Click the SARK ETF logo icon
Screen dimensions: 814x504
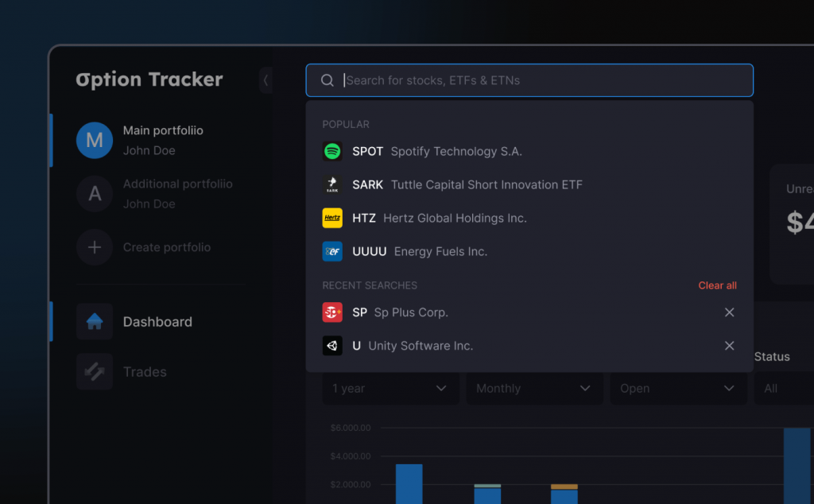point(332,184)
